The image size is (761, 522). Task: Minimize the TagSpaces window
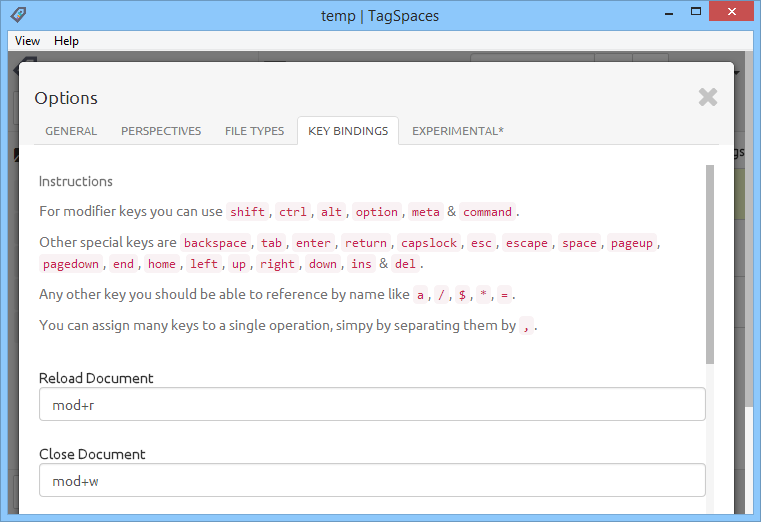pos(669,13)
